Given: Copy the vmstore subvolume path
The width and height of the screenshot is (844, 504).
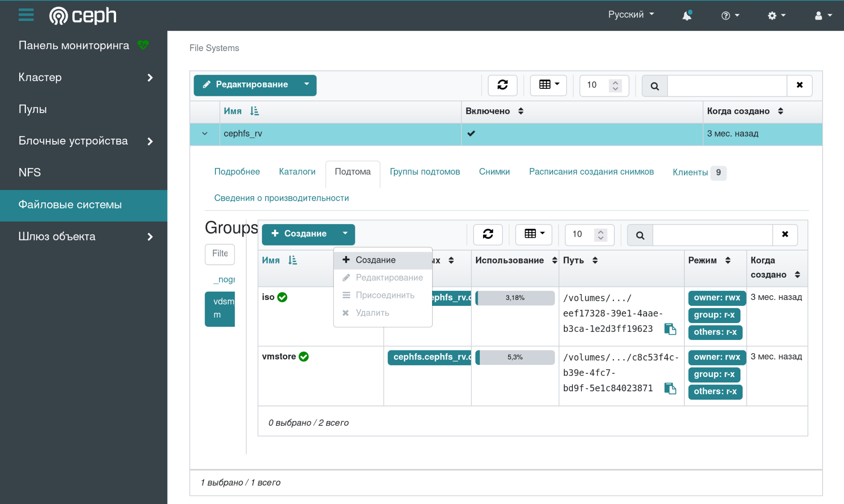Looking at the screenshot, I should [670, 389].
